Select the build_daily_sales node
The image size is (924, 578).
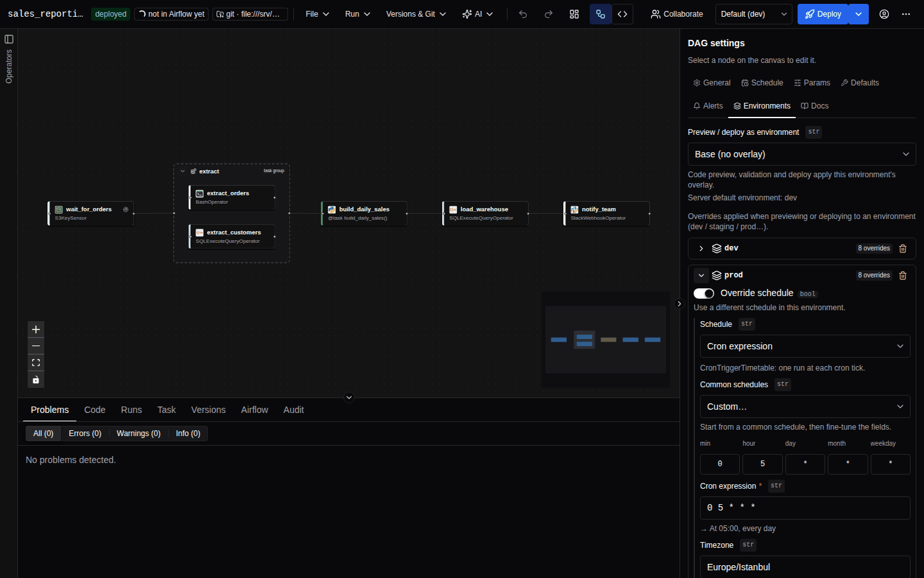click(364, 213)
